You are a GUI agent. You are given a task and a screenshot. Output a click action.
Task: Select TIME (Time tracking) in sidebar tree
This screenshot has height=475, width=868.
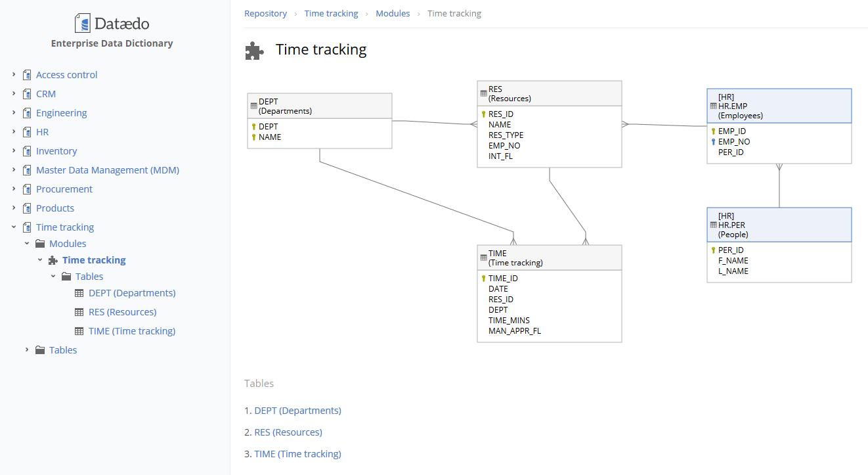(132, 331)
